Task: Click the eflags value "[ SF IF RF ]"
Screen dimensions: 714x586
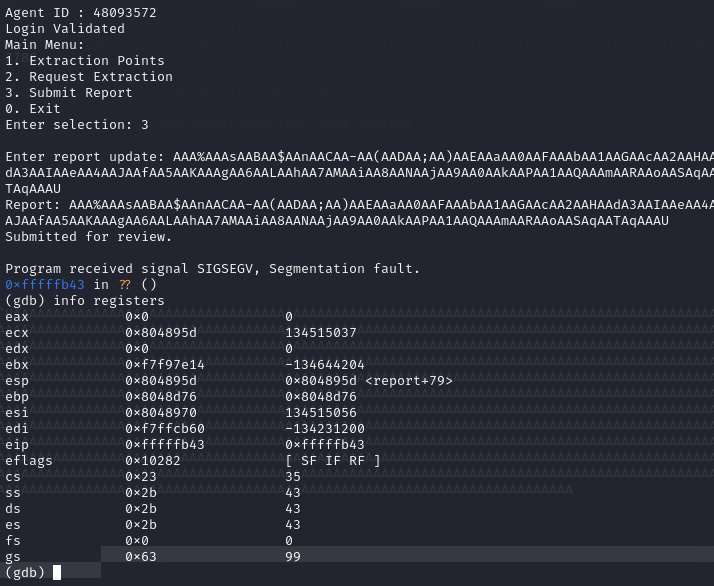Action: pos(333,460)
